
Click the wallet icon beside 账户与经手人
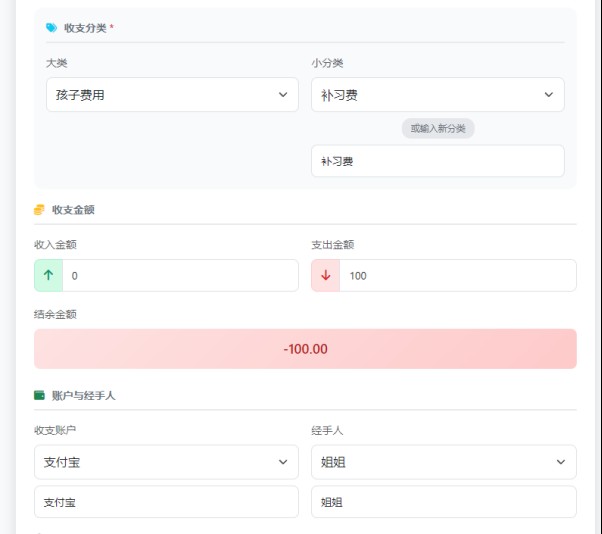(x=39, y=395)
